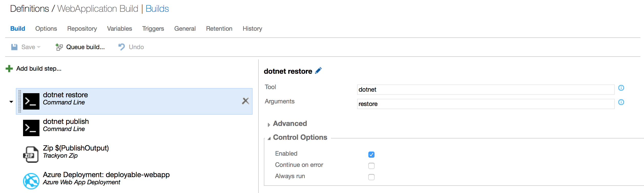
Task: Click the drag handle of dotnet restore step
Action: pos(20,101)
